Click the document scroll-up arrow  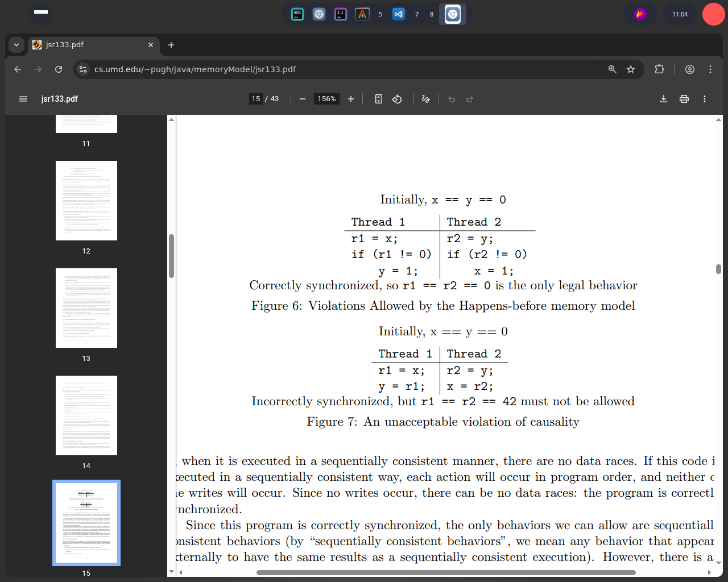718,119
